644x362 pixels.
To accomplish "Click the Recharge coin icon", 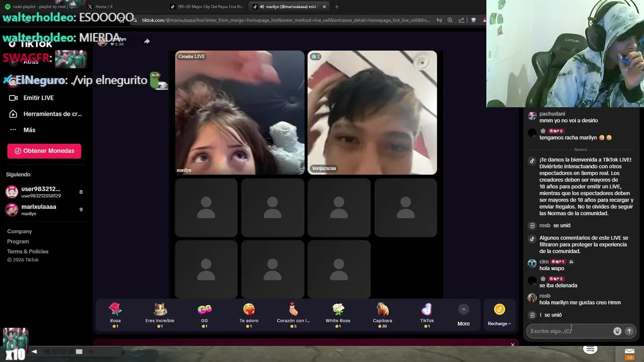I will [499, 309].
